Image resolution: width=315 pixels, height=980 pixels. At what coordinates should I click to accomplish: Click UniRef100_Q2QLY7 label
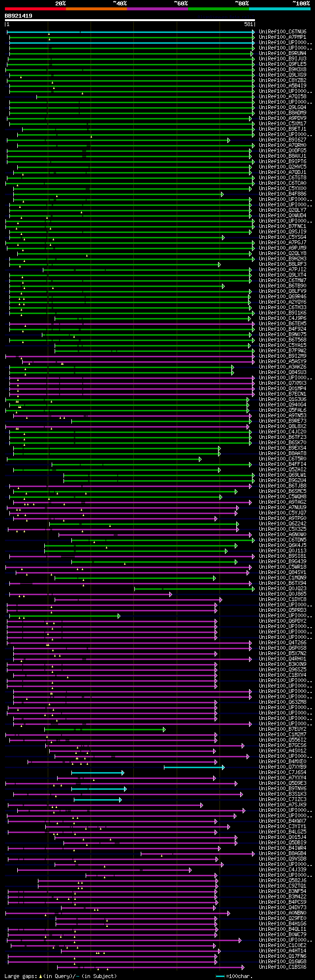point(283,210)
